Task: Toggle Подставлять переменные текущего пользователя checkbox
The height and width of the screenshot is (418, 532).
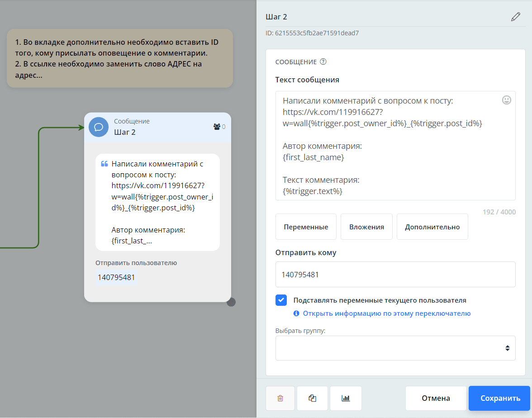Action: (x=281, y=300)
